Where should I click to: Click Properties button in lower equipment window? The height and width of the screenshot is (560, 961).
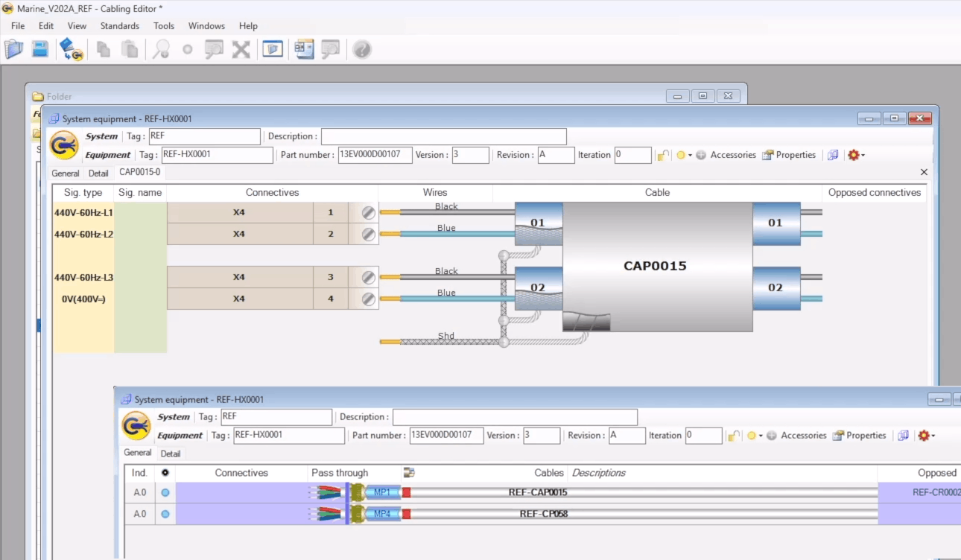[x=860, y=436]
